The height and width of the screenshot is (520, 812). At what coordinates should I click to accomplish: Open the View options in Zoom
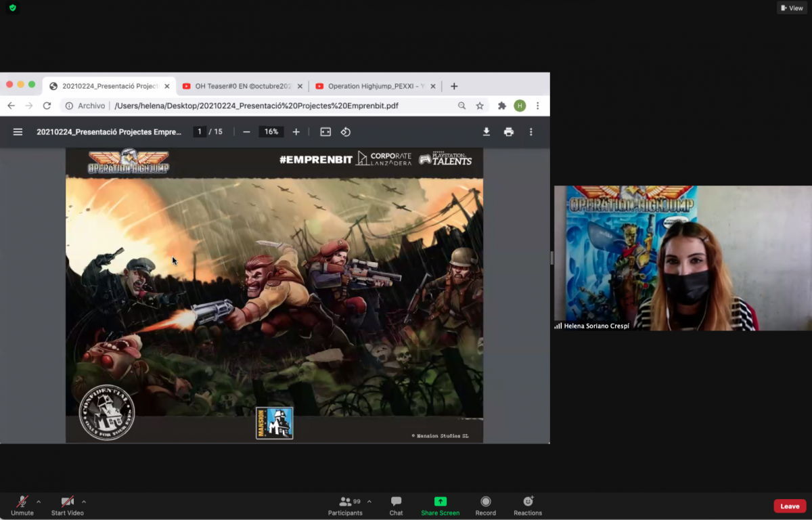point(792,8)
